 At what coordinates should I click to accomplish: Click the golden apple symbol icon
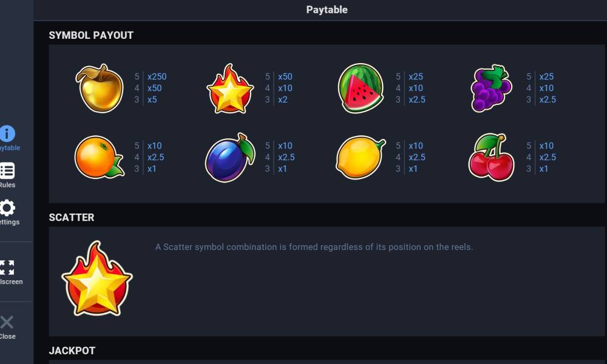point(99,89)
